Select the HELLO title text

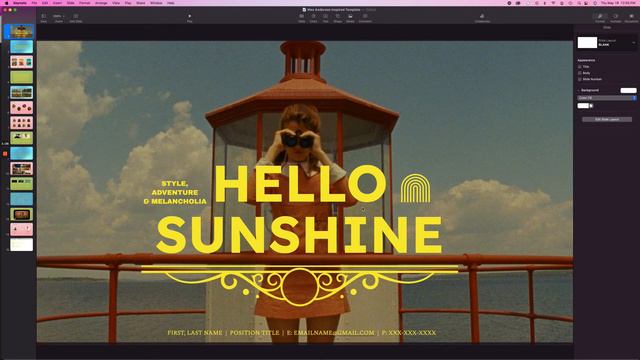[300, 184]
